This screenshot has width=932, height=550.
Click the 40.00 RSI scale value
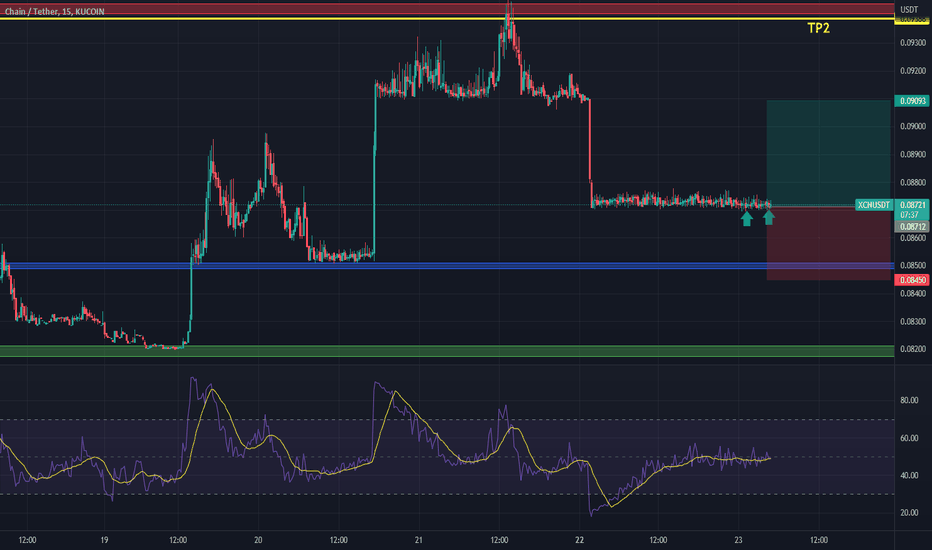909,476
